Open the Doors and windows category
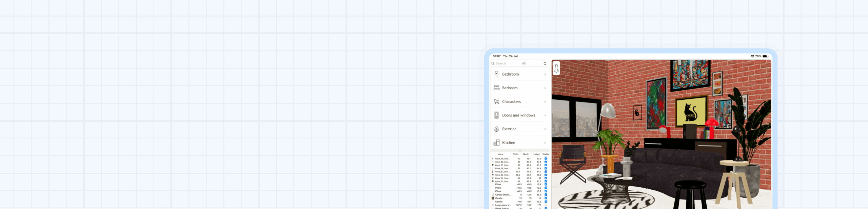Screen dimensions: 868x209 (518, 115)
